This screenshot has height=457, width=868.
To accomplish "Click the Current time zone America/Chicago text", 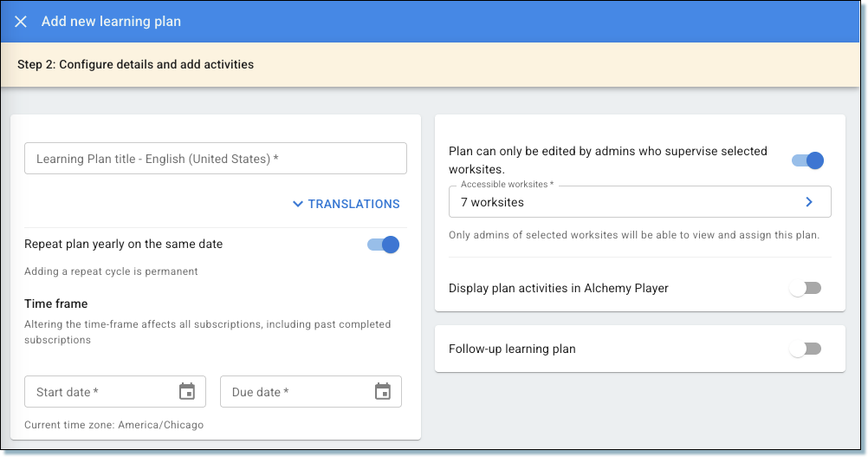I will [x=114, y=425].
